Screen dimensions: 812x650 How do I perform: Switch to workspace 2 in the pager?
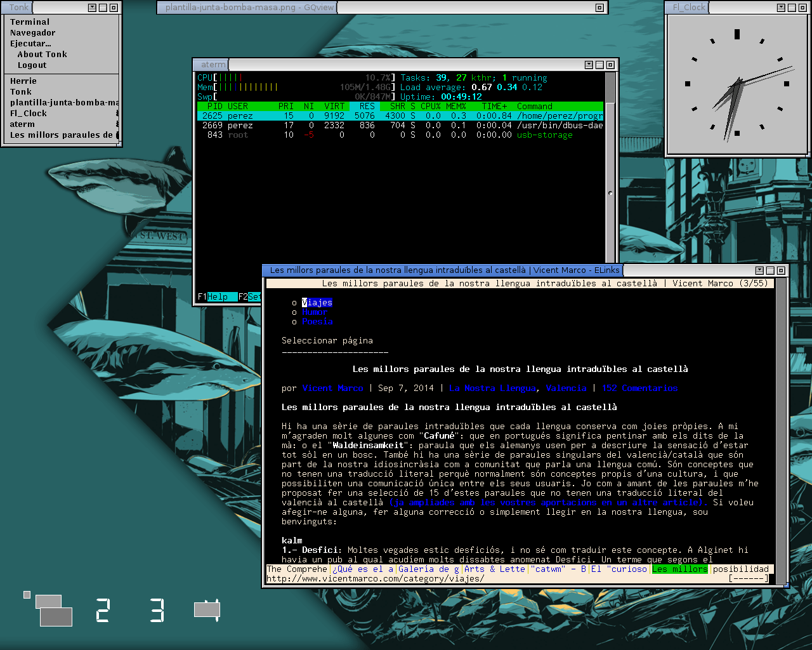(x=103, y=610)
